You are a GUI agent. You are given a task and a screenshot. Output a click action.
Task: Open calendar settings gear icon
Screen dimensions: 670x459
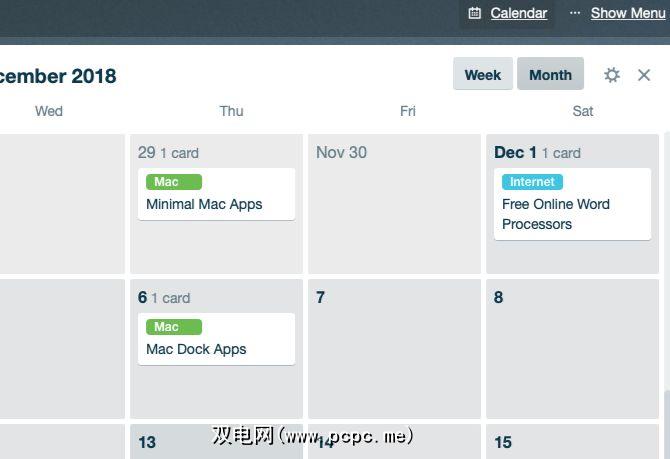click(612, 75)
